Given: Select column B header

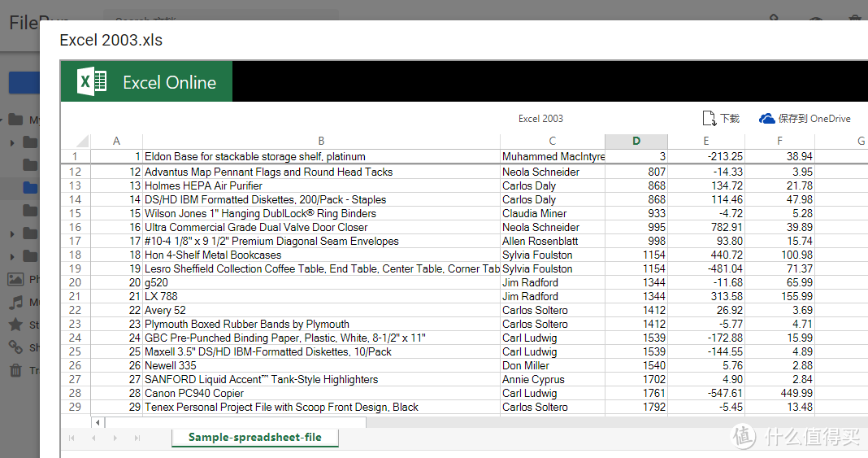Looking at the screenshot, I should pos(321,142).
